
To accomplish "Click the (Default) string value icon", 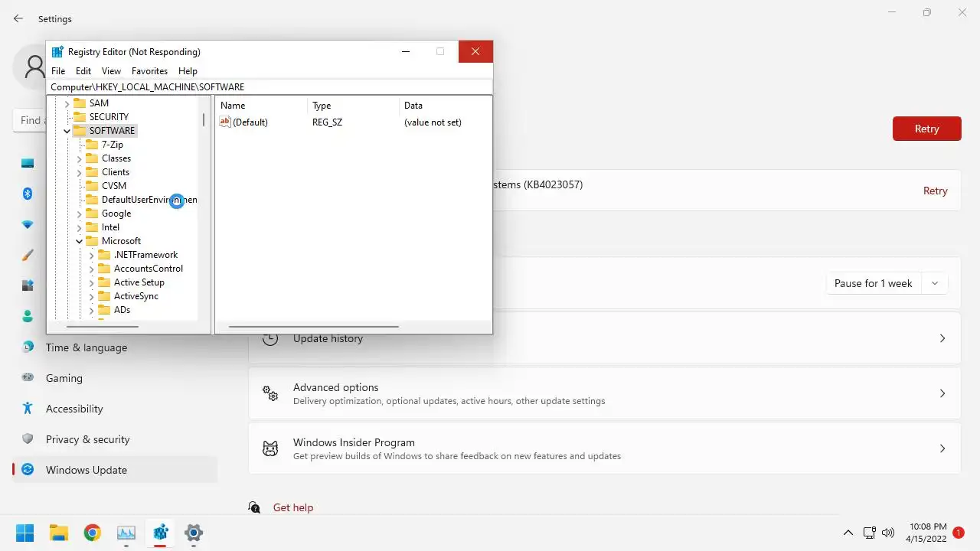I will click(x=224, y=122).
